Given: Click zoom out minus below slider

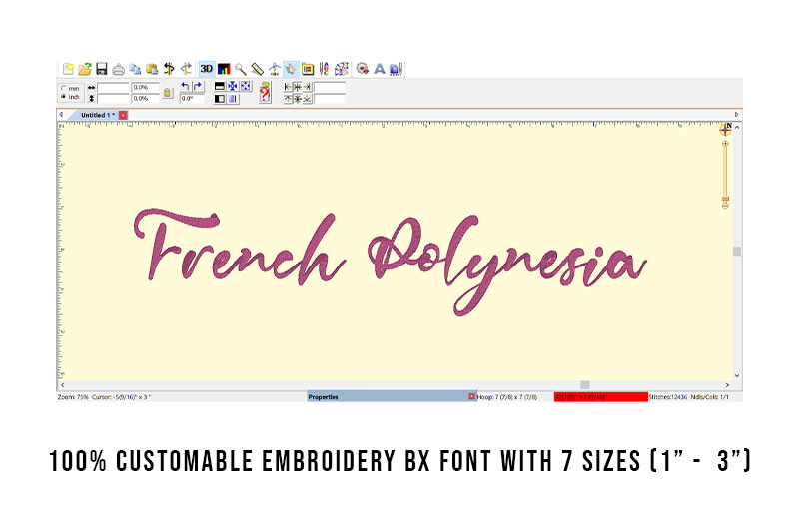Looking at the screenshot, I should [725, 206].
